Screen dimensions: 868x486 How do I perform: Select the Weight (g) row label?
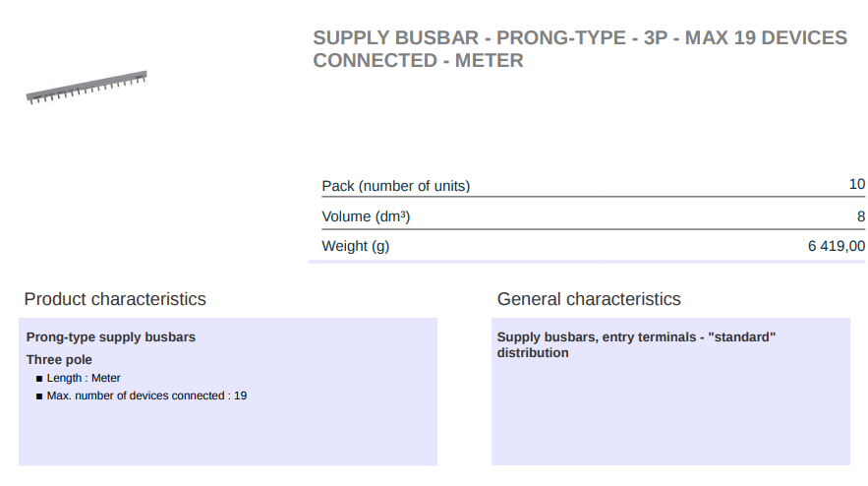355,246
